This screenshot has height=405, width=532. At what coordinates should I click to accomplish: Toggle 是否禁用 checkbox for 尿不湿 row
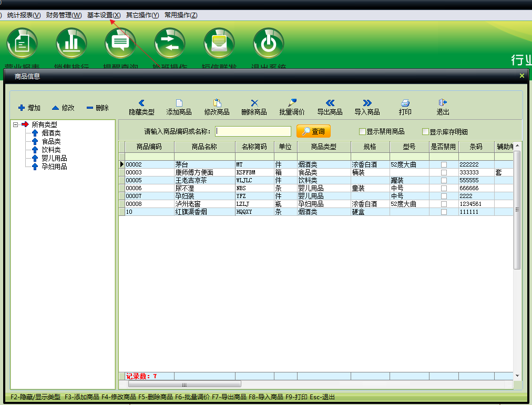pyautogui.click(x=444, y=188)
